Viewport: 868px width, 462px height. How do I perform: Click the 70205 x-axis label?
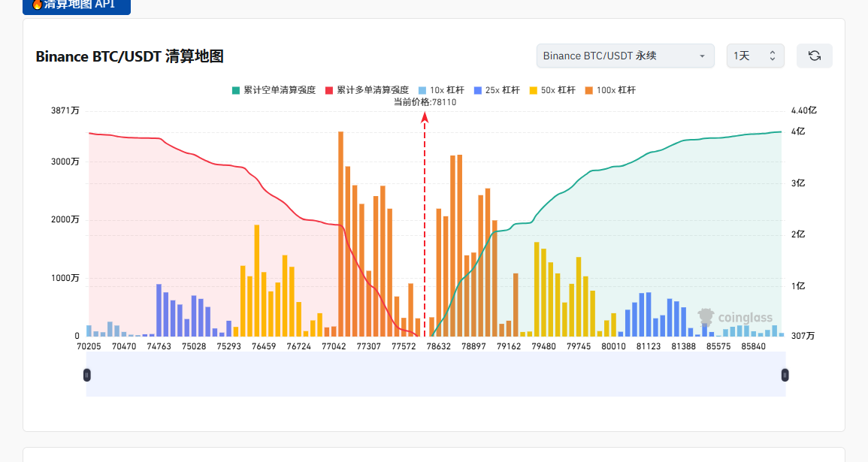[x=89, y=346]
